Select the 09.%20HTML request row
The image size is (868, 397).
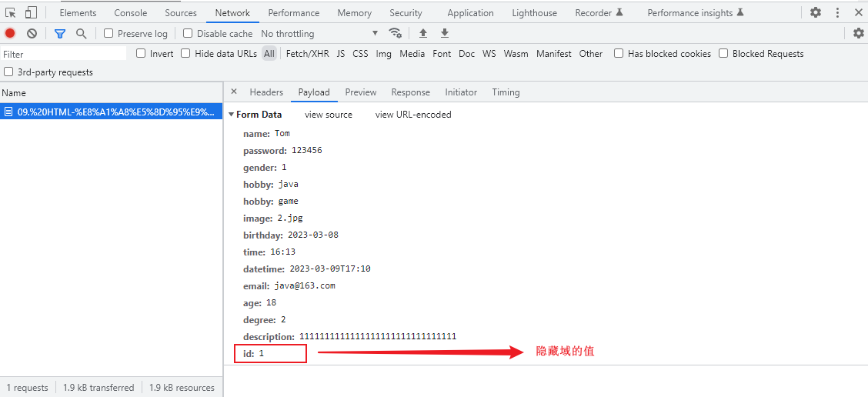pos(112,112)
